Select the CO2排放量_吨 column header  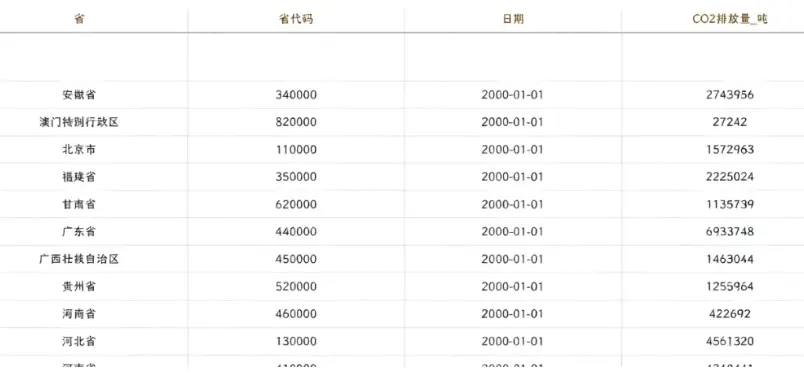point(730,19)
